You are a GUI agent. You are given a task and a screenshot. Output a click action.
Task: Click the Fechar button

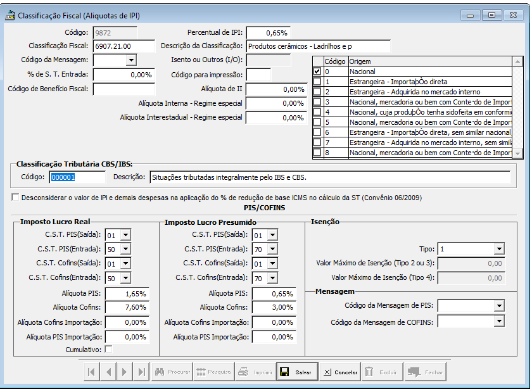tap(426, 372)
